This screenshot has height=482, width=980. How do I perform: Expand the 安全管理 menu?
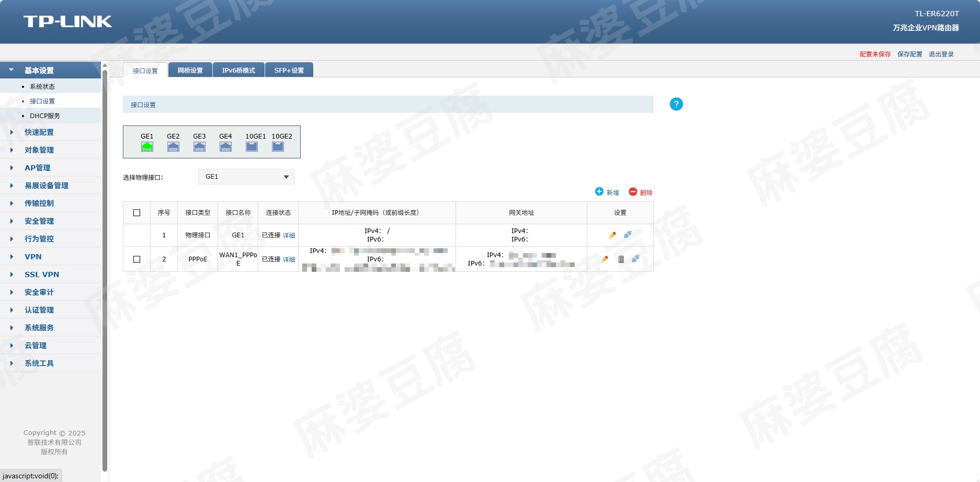tap(50, 221)
